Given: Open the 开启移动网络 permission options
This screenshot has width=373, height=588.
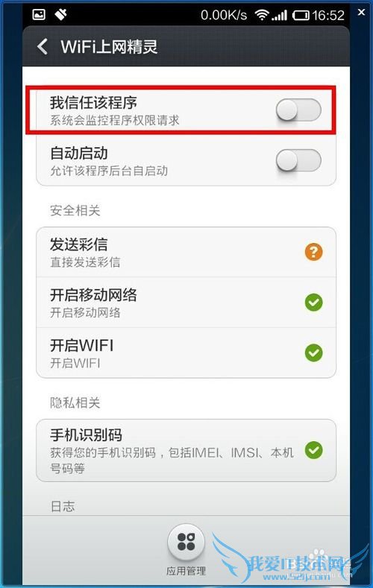Looking at the screenshot, I should click(186, 303).
